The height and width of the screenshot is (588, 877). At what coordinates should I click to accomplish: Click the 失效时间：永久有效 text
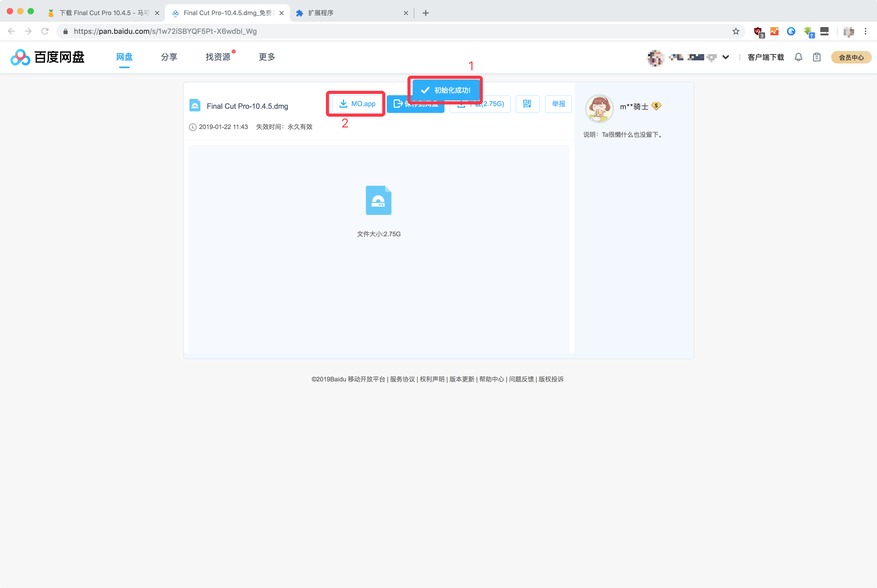[284, 127]
